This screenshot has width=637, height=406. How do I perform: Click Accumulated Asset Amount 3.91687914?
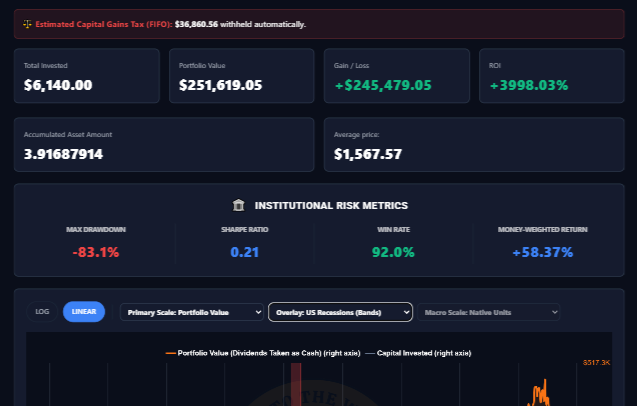(x=63, y=154)
